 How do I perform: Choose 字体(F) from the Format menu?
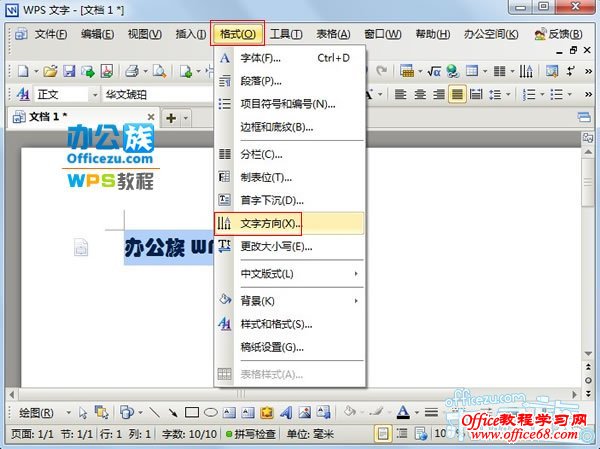[x=289, y=58]
